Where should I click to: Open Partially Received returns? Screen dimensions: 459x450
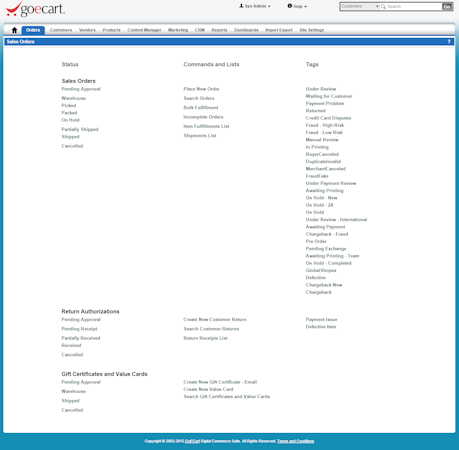coord(81,338)
